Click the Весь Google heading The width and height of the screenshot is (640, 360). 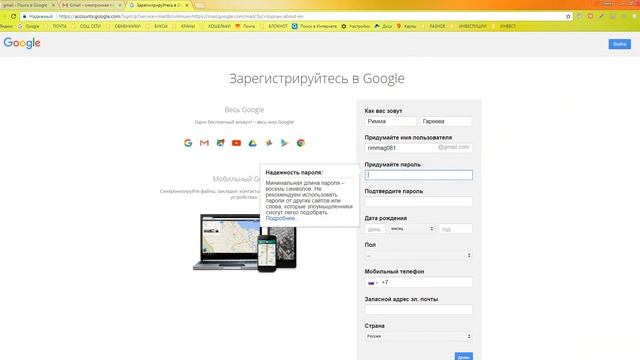pyautogui.click(x=244, y=110)
